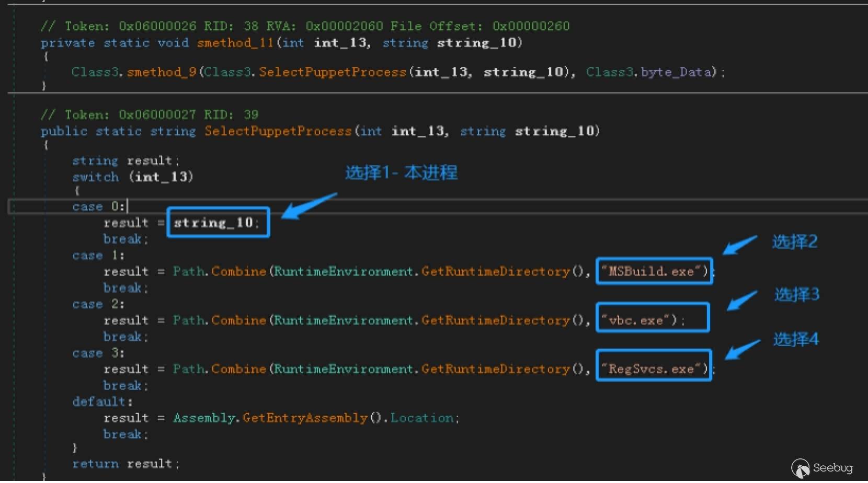Click the 'break;' statement under case 0
The height and width of the screenshot is (483, 868).
coord(126,239)
